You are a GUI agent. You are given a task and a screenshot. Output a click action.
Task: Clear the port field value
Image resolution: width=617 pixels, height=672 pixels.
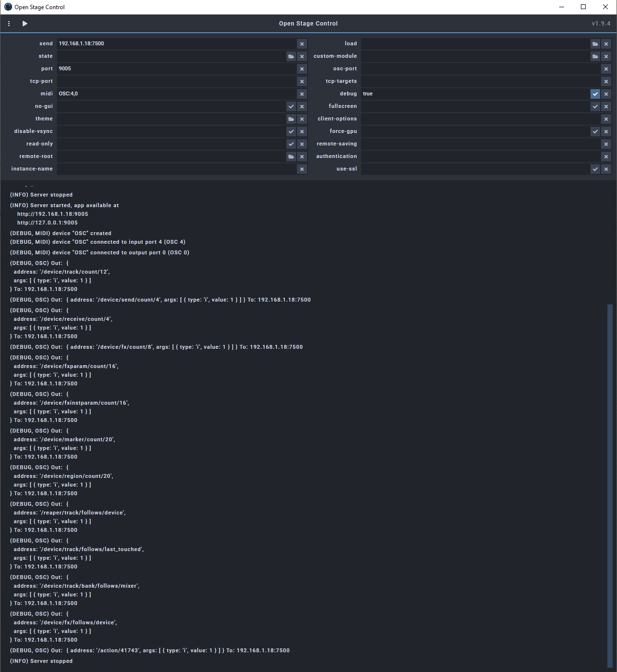pos(302,69)
